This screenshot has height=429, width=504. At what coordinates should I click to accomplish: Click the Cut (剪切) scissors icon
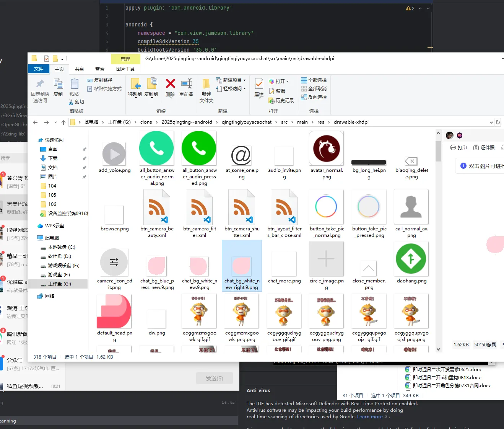point(76,102)
